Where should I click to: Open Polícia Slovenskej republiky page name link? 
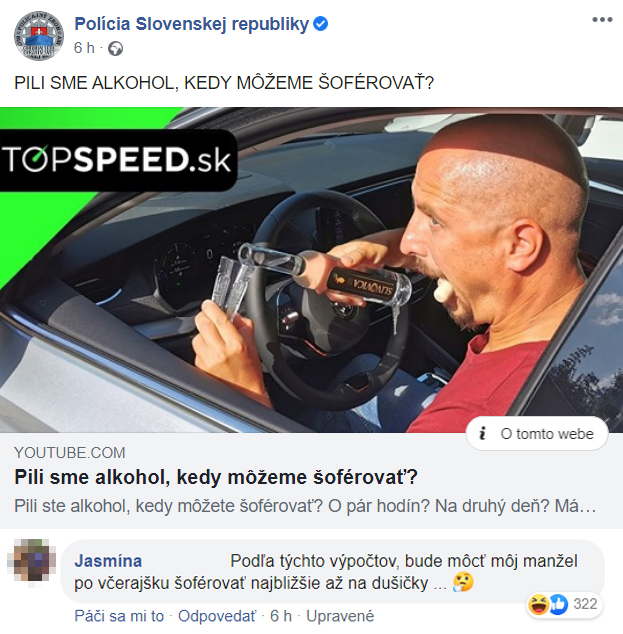pyautogui.click(x=192, y=24)
